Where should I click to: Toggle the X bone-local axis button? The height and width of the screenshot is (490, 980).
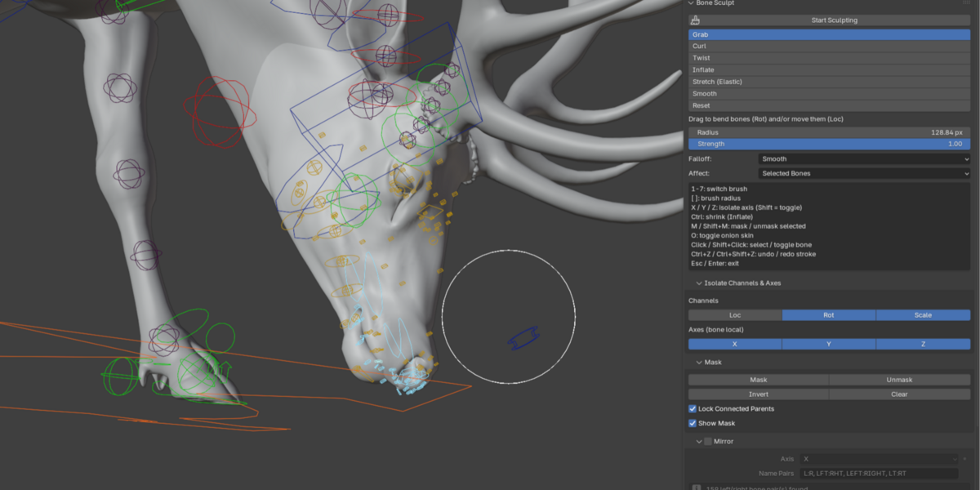735,345
